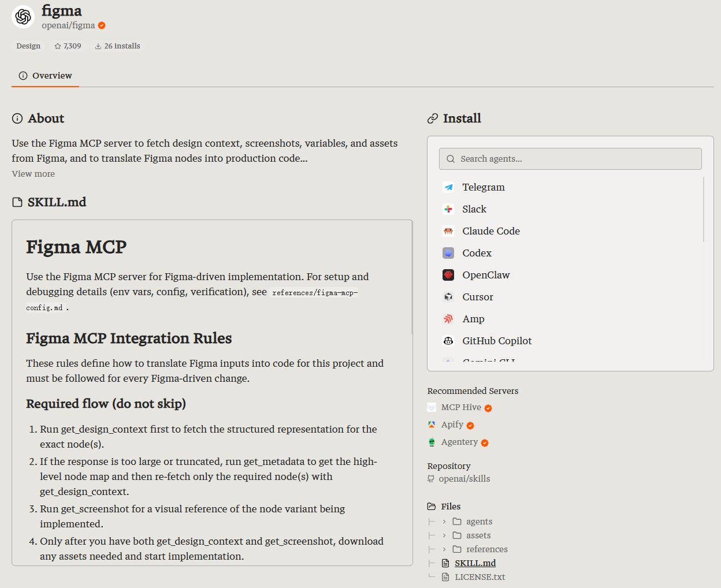Screen dimensions: 721x588
Task: Open the MCP Hive server link
Action: pos(461,407)
